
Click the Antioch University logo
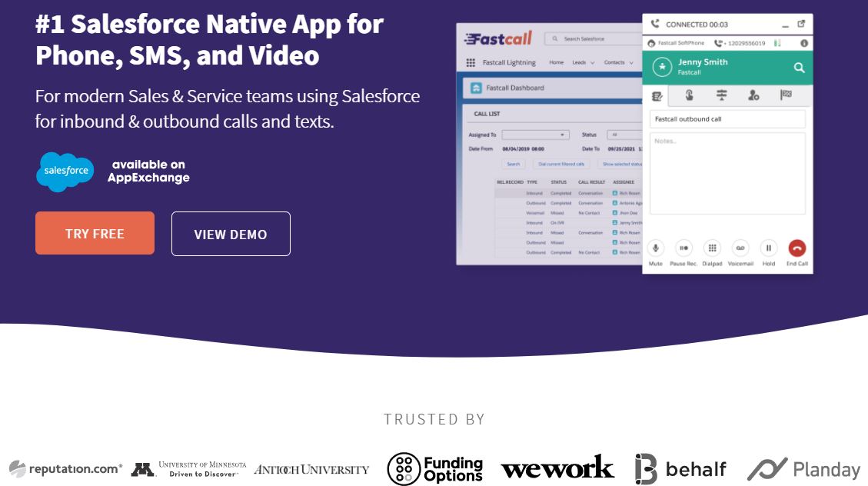311,470
